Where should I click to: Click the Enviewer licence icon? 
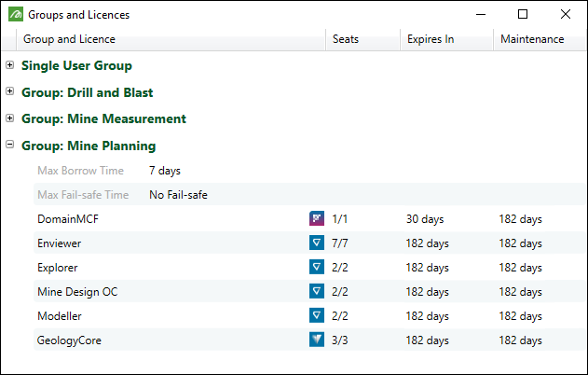(316, 243)
